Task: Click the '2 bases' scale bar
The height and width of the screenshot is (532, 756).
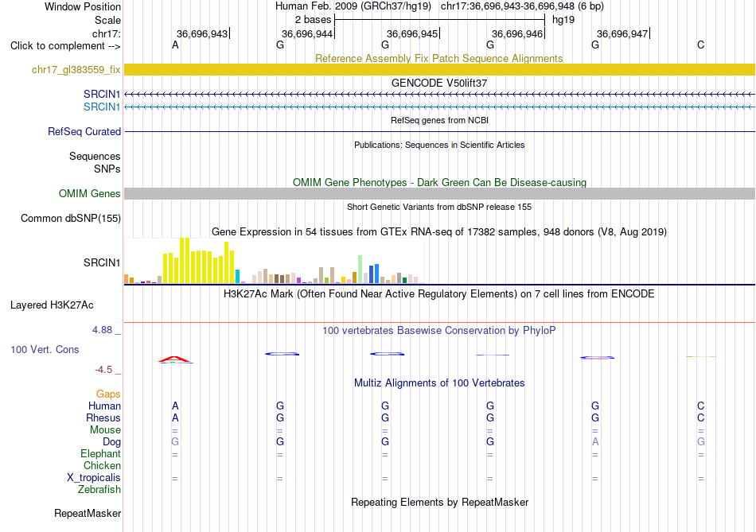Action: point(439,20)
